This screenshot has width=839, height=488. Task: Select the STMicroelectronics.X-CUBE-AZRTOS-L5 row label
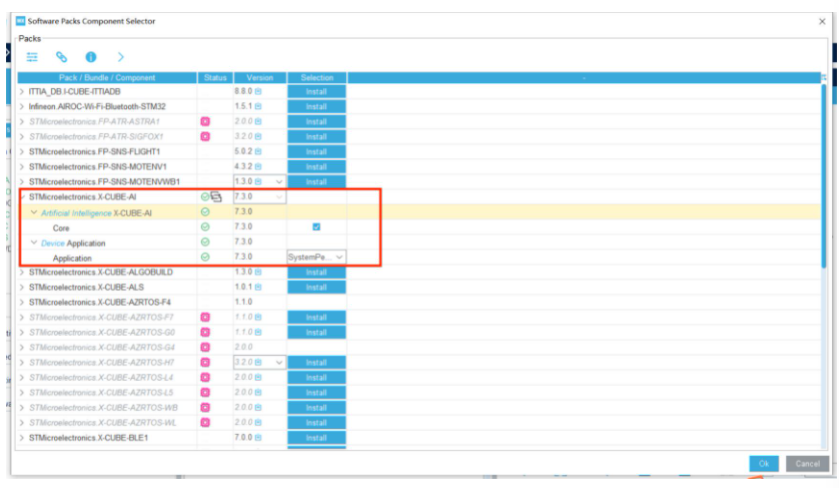tap(101, 392)
